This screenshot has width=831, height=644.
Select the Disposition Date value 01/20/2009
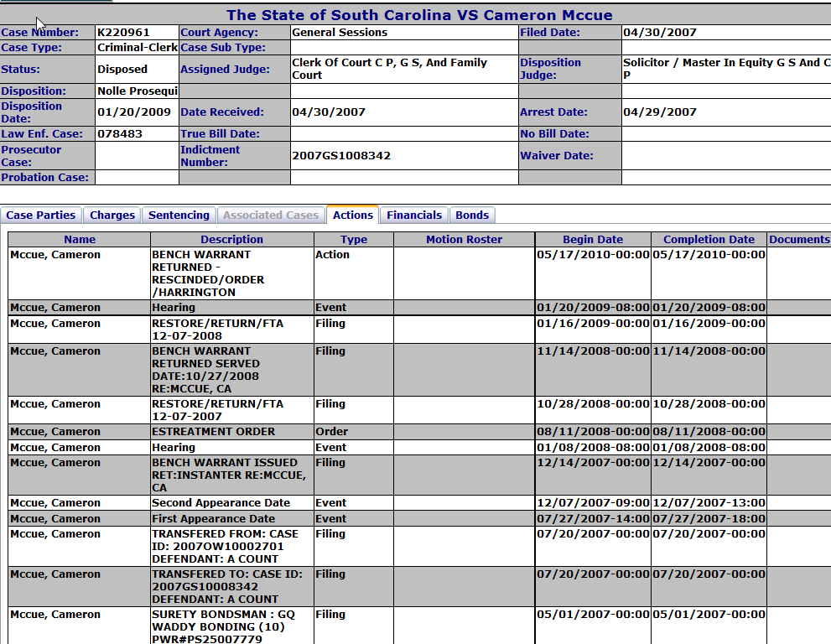[x=134, y=112]
